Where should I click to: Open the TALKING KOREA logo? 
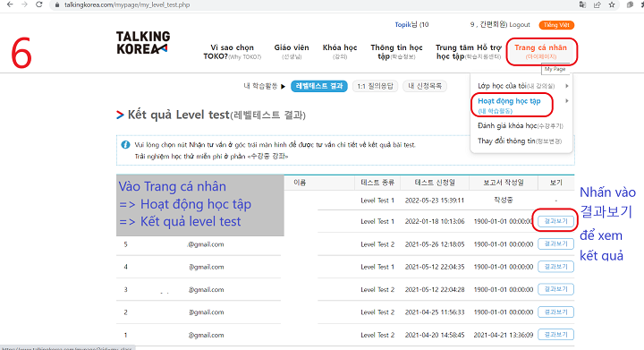tap(143, 43)
